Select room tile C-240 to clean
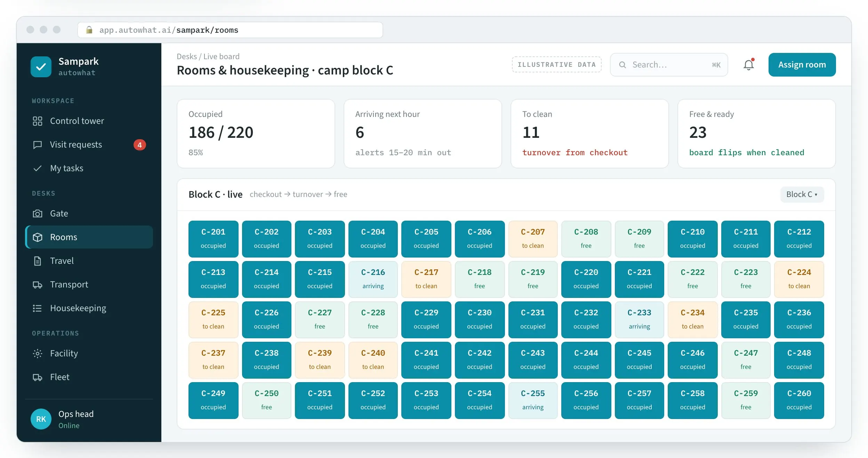Screen dimensions: 868x458 [373, 360]
